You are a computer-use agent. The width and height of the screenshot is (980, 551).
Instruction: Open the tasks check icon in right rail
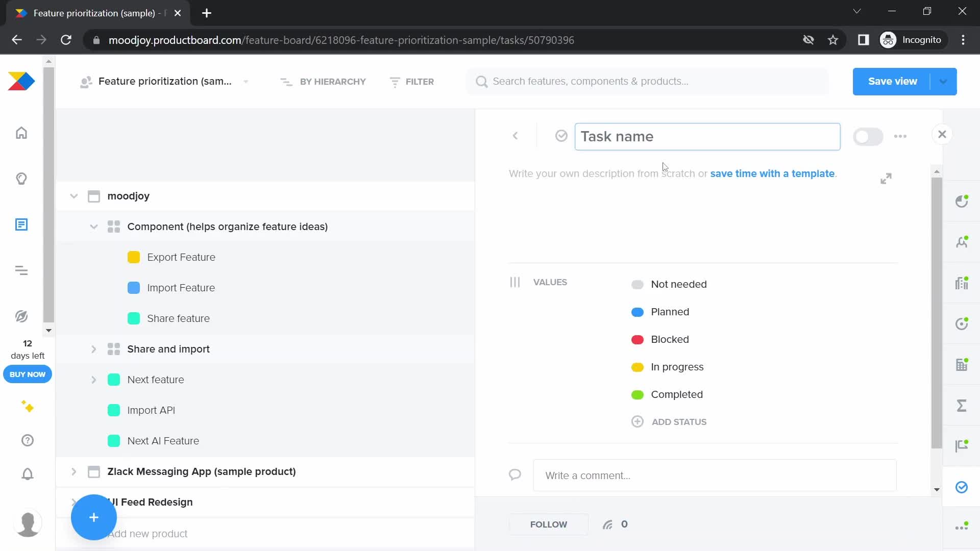(962, 487)
